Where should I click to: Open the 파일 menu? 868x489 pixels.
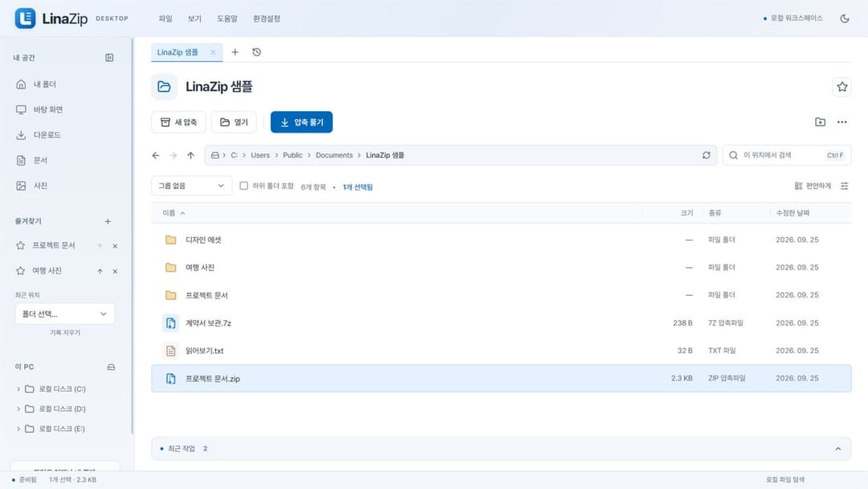tap(166, 18)
